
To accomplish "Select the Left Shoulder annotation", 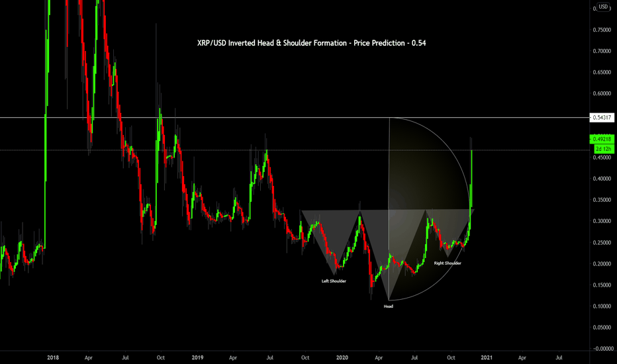I will pyautogui.click(x=334, y=281).
